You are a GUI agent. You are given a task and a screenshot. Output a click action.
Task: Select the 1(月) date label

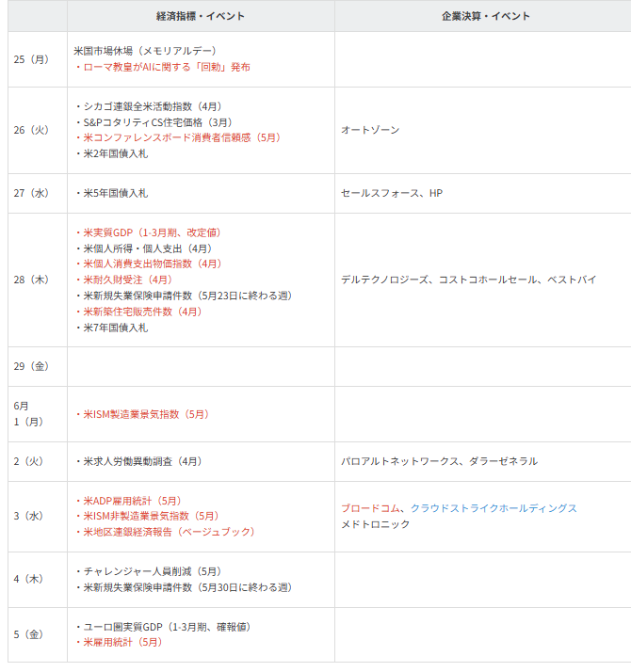[x=28, y=422]
